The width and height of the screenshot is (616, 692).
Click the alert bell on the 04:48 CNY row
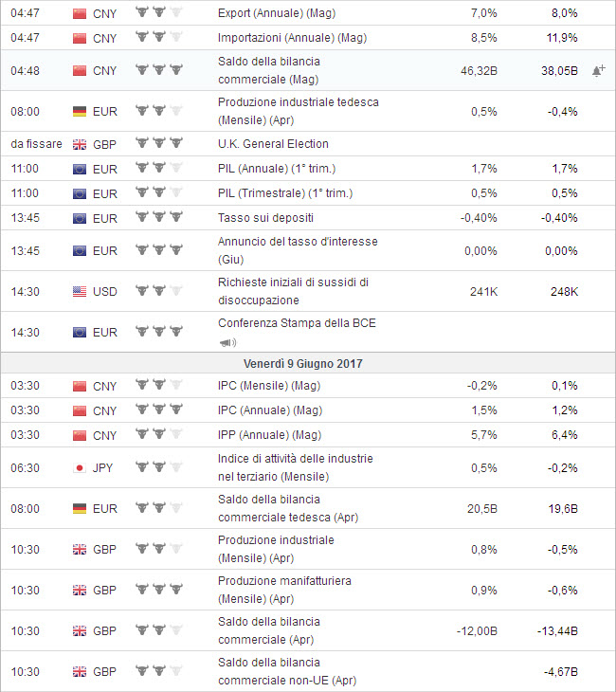[x=598, y=71]
